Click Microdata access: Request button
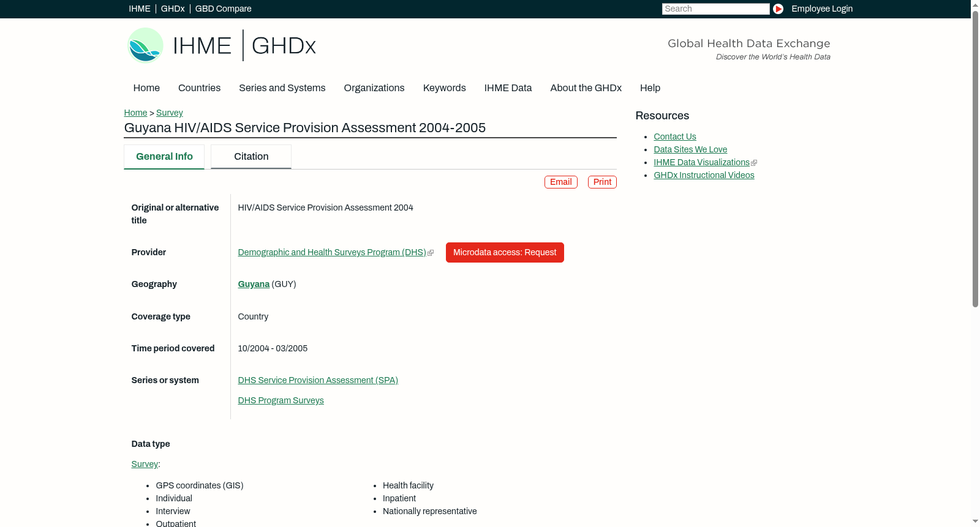 [x=505, y=252]
